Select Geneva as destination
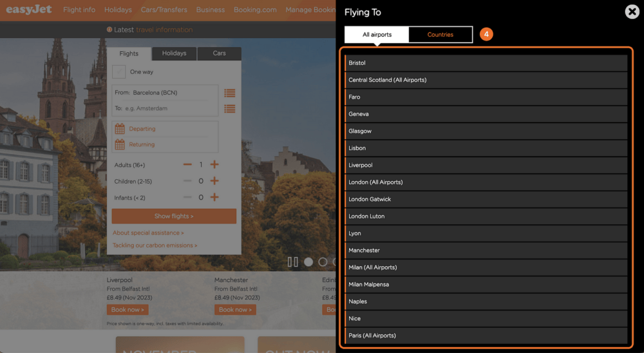 486,114
